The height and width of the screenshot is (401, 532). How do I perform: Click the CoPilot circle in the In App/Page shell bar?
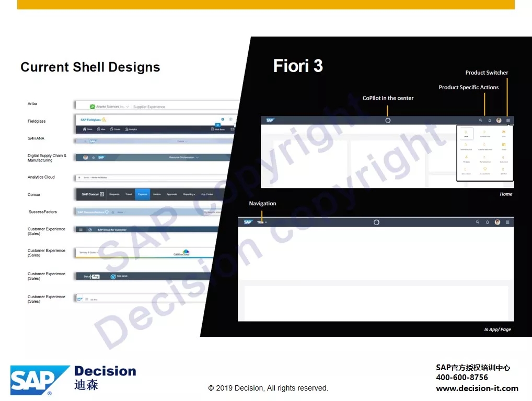(376, 222)
